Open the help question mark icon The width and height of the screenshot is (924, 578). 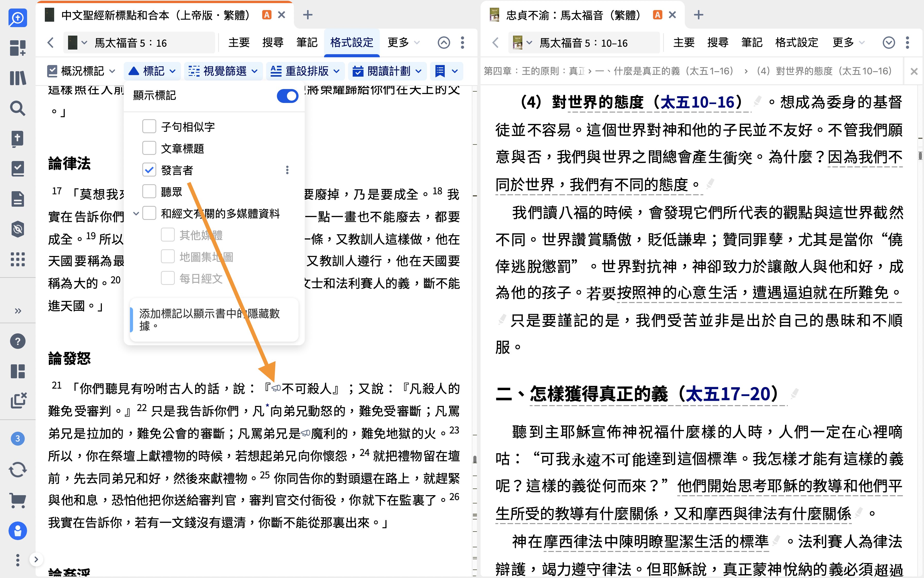pos(18,341)
